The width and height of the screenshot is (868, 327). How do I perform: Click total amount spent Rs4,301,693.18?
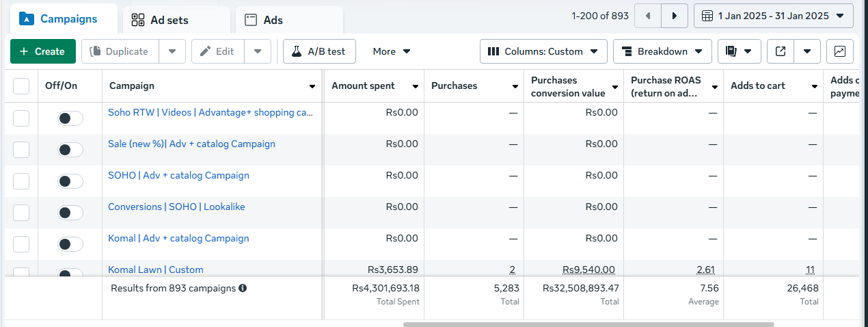(x=386, y=289)
